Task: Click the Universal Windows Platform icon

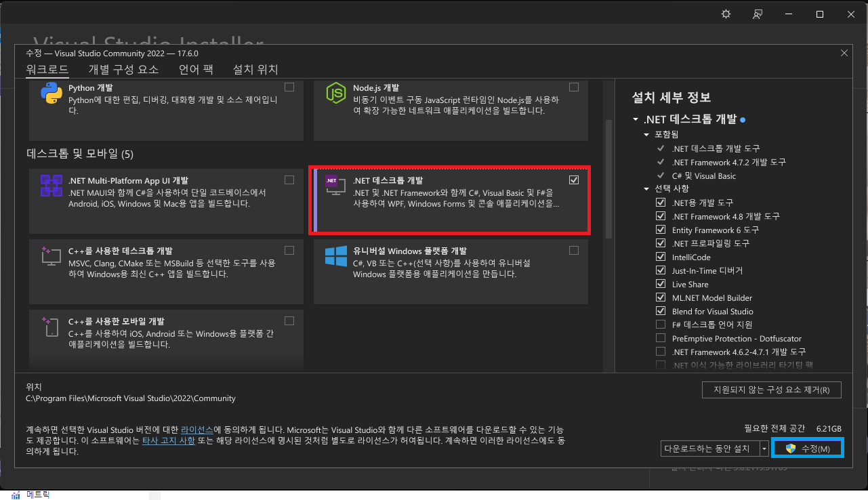Action: tap(336, 256)
